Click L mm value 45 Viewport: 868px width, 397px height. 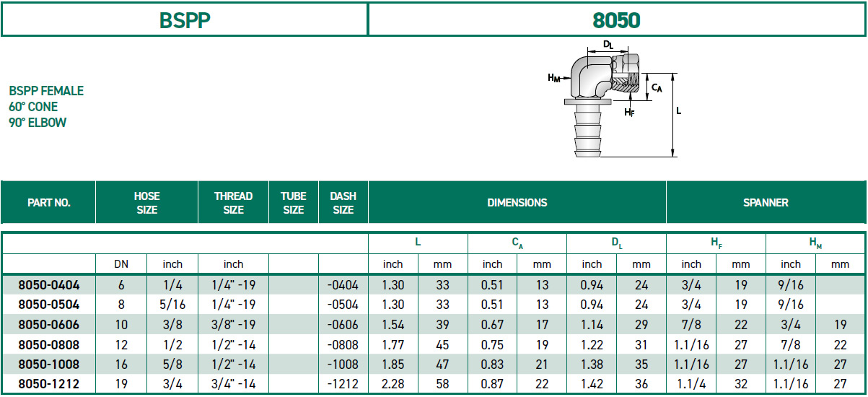click(x=442, y=344)
